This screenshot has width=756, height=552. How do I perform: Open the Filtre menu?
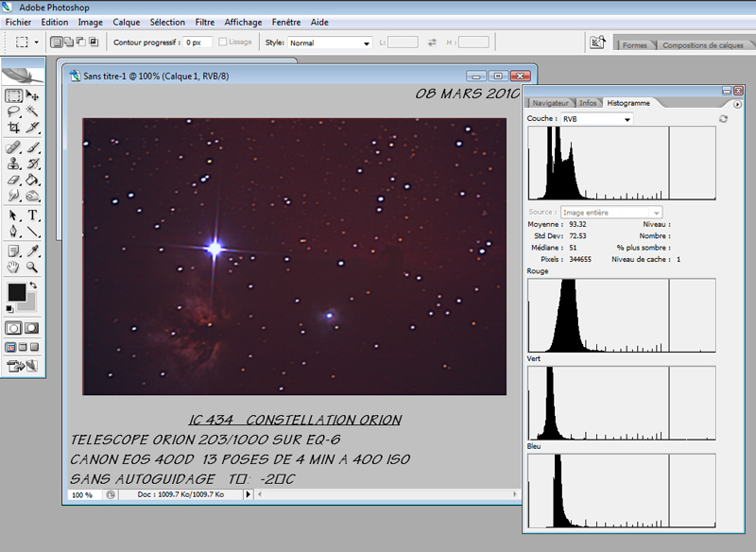point(204,22)
